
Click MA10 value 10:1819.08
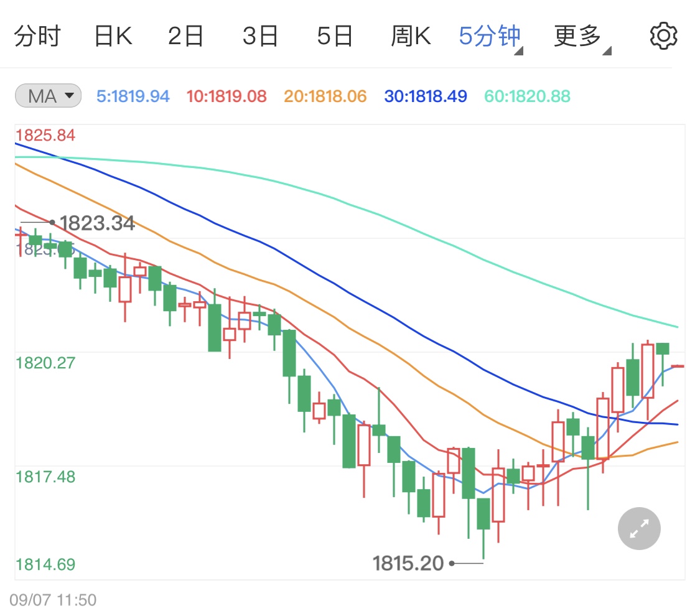click(226, 96)
